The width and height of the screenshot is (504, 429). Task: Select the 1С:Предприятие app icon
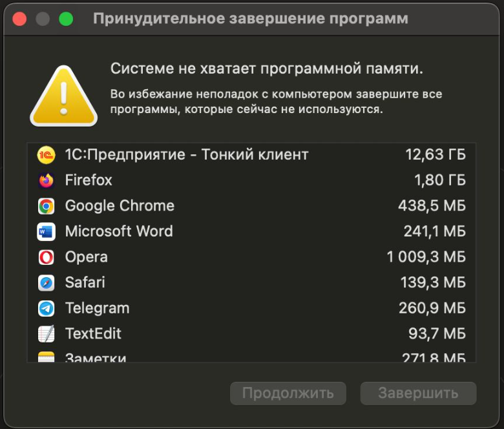tap(46, 155)
